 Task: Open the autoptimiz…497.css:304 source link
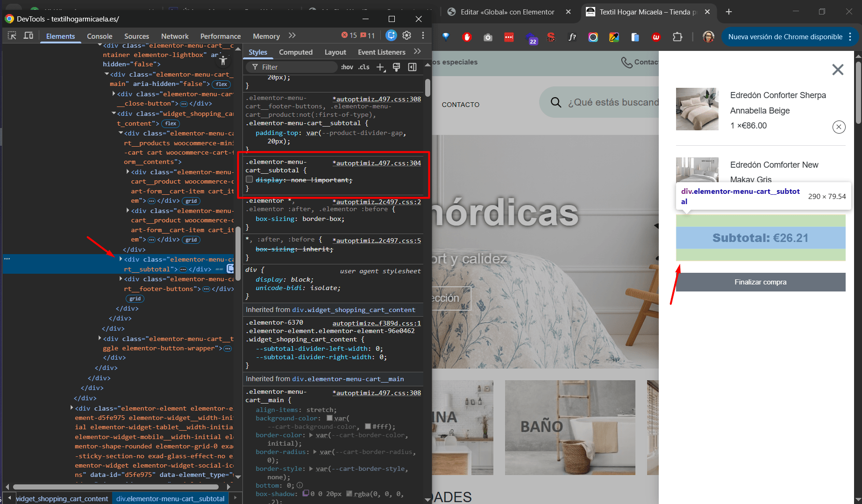tap(377, 163)
